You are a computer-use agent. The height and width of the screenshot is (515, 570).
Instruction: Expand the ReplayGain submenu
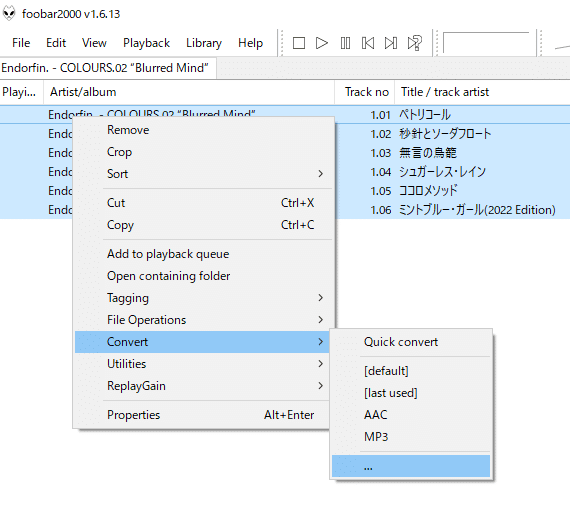pos(202,386)
